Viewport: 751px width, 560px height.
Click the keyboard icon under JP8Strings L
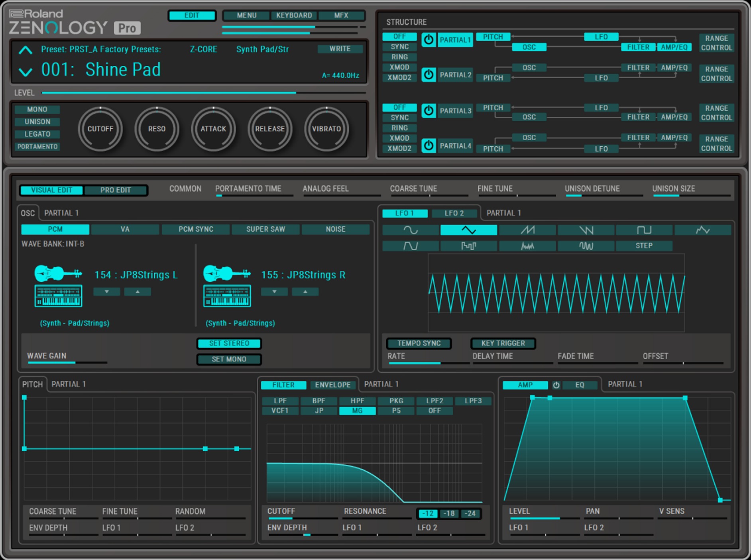(x=58, y=296)
